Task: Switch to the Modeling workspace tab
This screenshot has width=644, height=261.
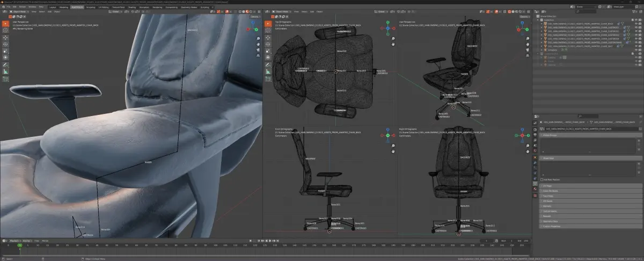Action: (x=64, y=7)
